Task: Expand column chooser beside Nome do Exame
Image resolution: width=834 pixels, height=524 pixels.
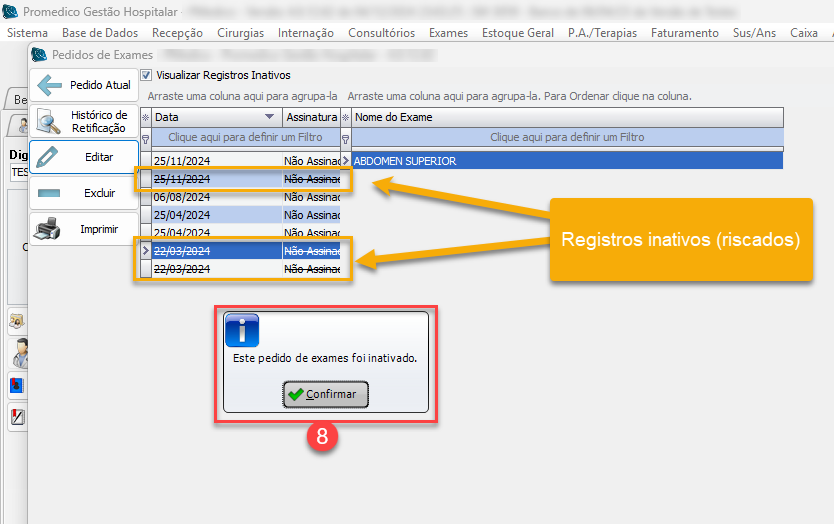Action: point(346,118)
